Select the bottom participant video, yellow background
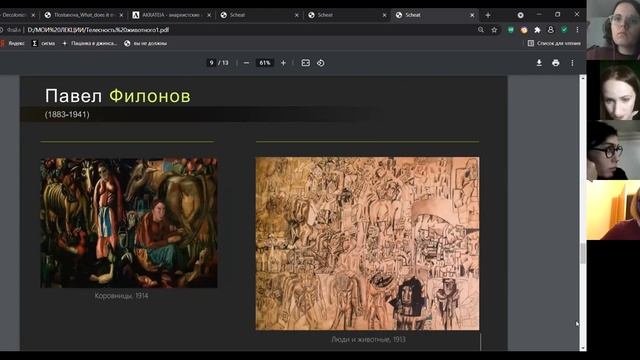 613,210
